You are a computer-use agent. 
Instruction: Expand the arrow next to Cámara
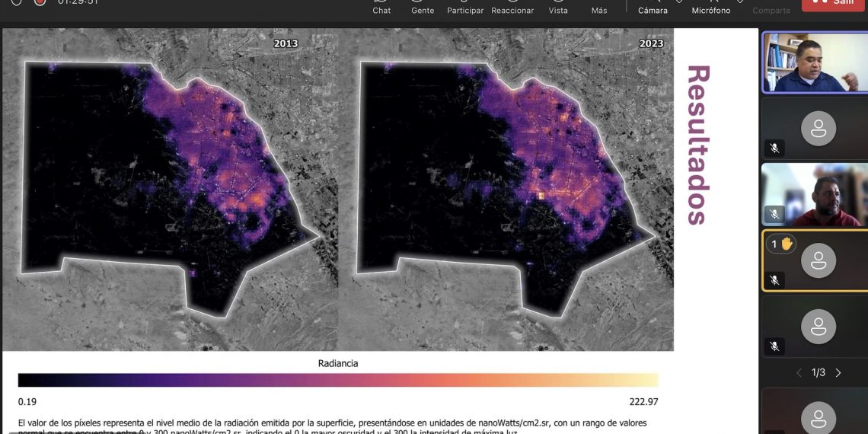click(678, 2)
